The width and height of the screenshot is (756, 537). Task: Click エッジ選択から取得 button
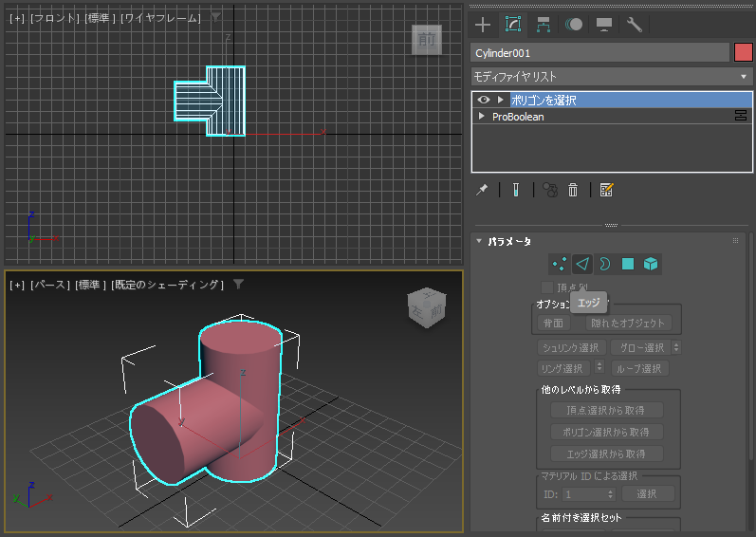[x=606, y=454]
